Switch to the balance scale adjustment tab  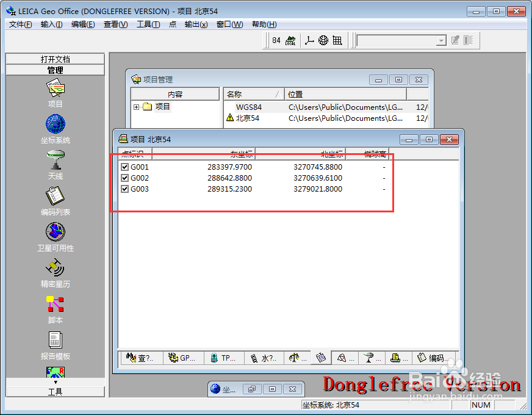(x=298, y=358)
